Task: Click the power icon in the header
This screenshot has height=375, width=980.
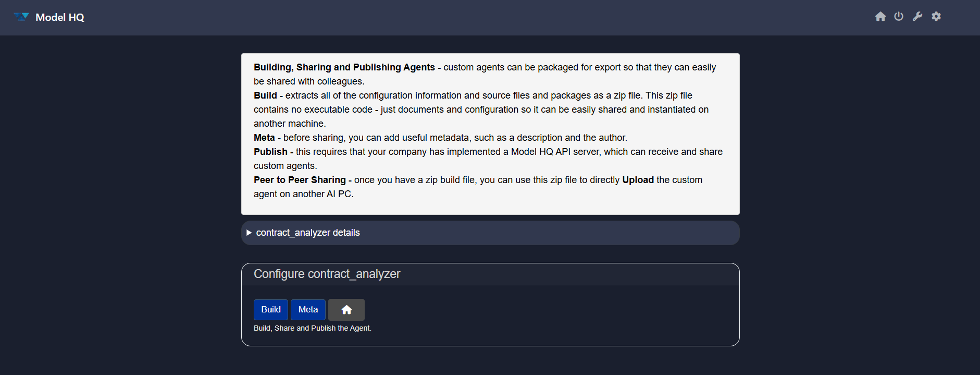Action: tap(899, 17)
